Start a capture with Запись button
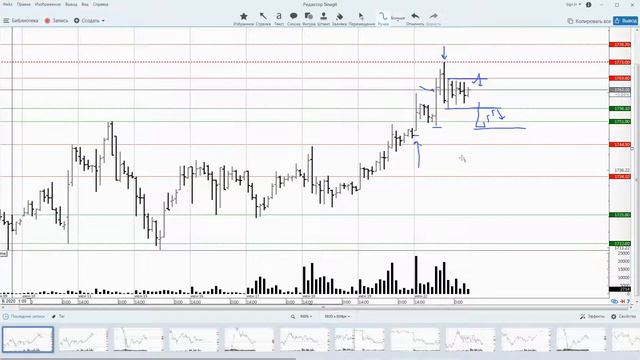 click(56, 20)
